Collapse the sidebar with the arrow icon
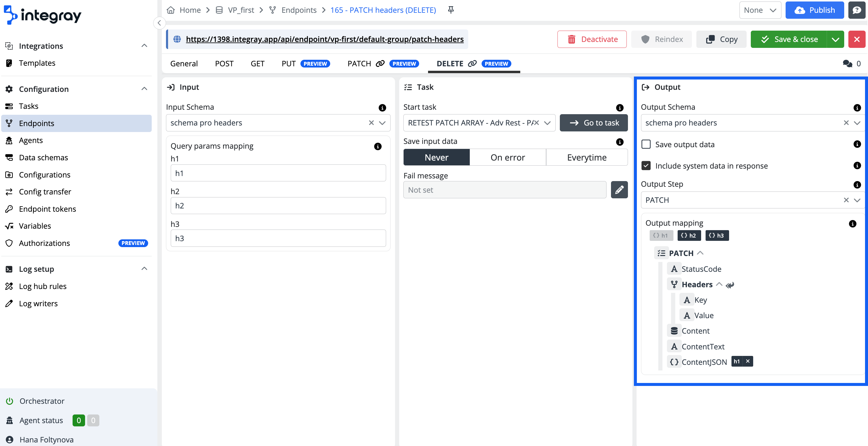Screen dimensions: 868x446 tap(159, 23)
